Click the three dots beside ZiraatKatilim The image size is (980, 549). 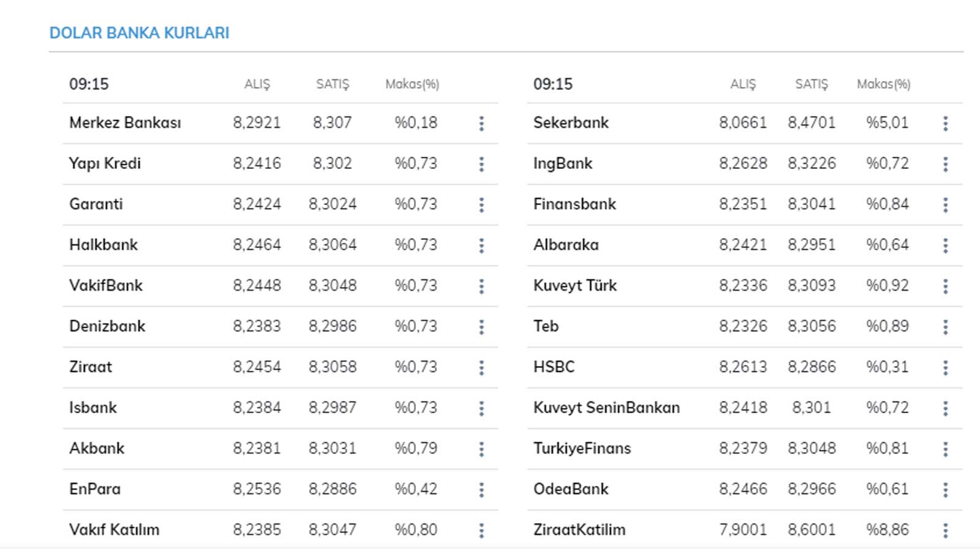[946, 531]
